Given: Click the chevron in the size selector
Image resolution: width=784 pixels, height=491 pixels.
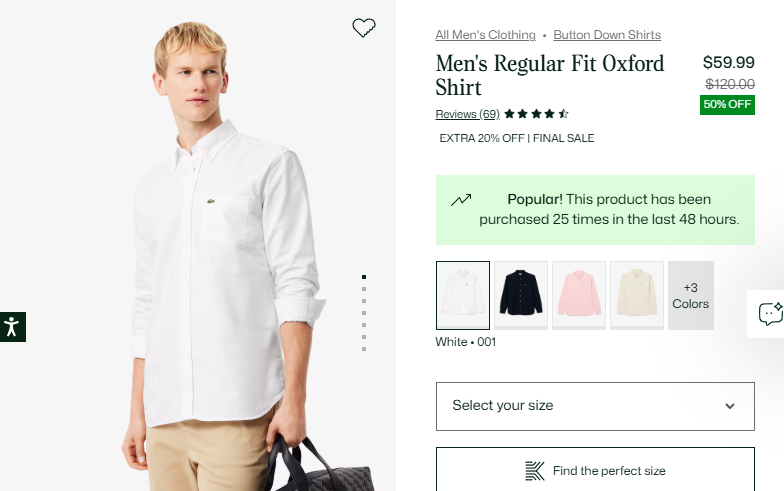Looking at the screenshot, I should [x=730, y=406].
